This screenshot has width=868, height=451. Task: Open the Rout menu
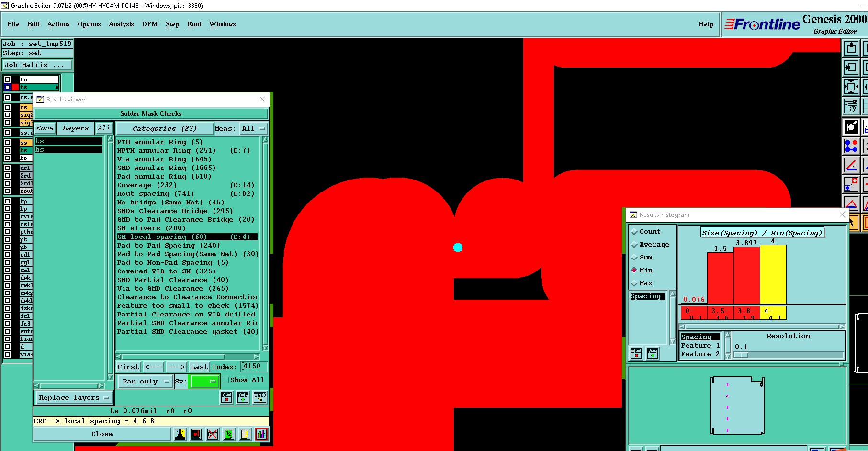pos(194,24)
